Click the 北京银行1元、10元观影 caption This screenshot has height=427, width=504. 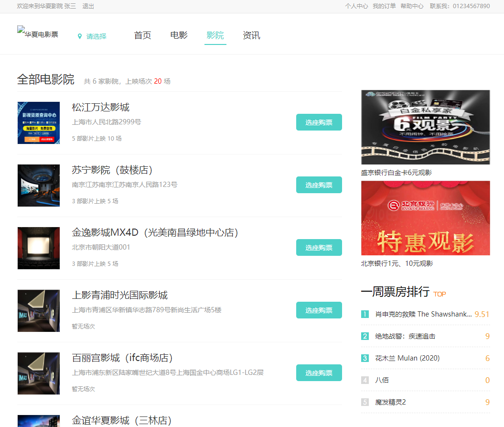(x=397, y=263)
